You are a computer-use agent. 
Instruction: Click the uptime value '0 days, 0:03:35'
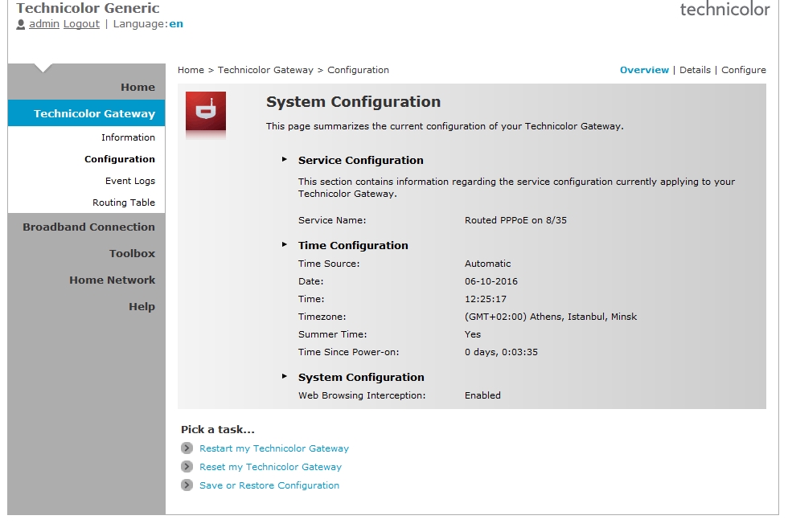click(x=501, y=352)
